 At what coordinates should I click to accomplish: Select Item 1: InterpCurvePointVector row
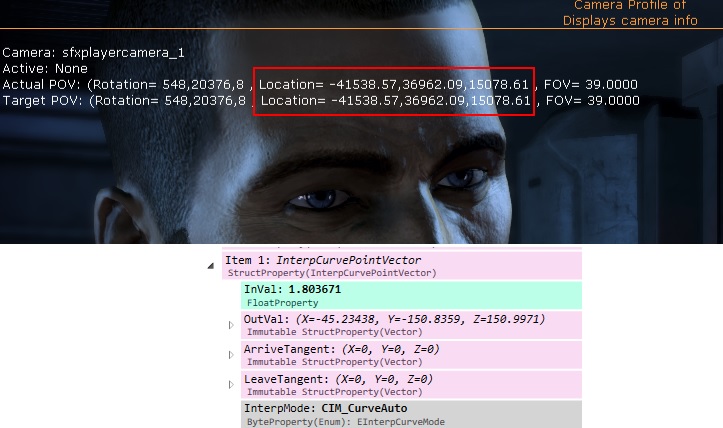402,266
